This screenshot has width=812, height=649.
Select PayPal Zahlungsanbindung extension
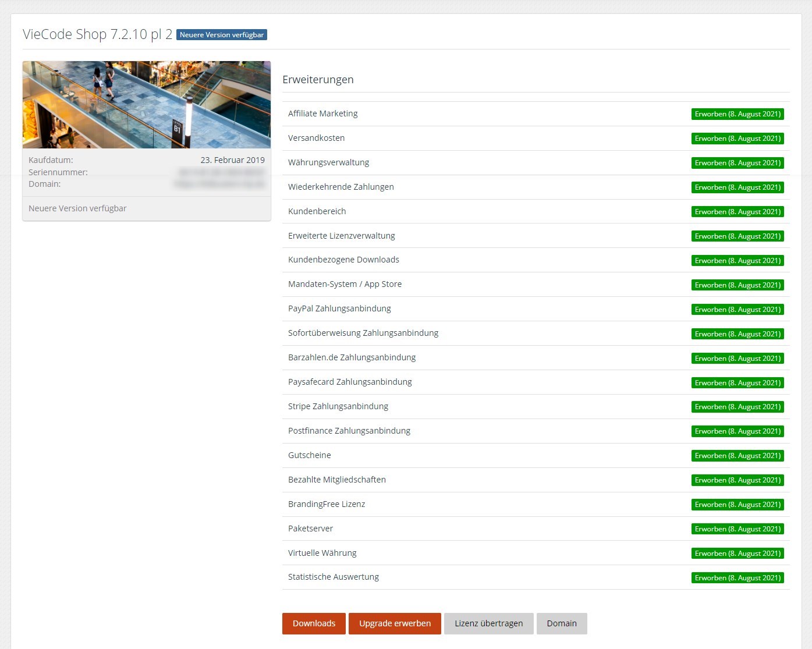[x=339, y=308]
